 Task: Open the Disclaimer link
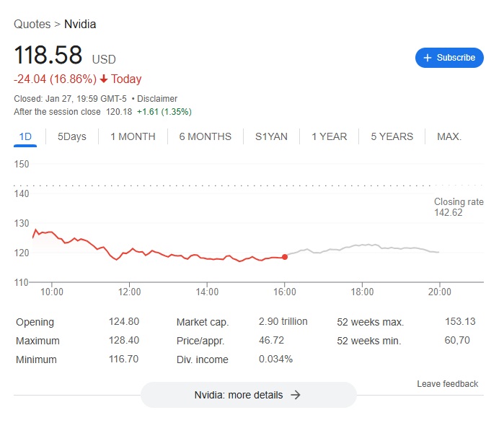(157, 98)
